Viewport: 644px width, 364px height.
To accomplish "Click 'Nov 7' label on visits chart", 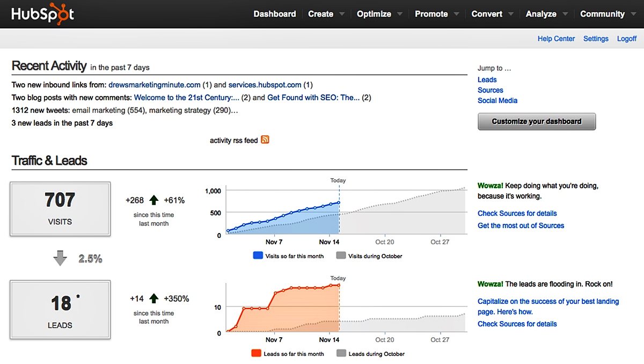I will pyautogui.click(x=274, y=242).
